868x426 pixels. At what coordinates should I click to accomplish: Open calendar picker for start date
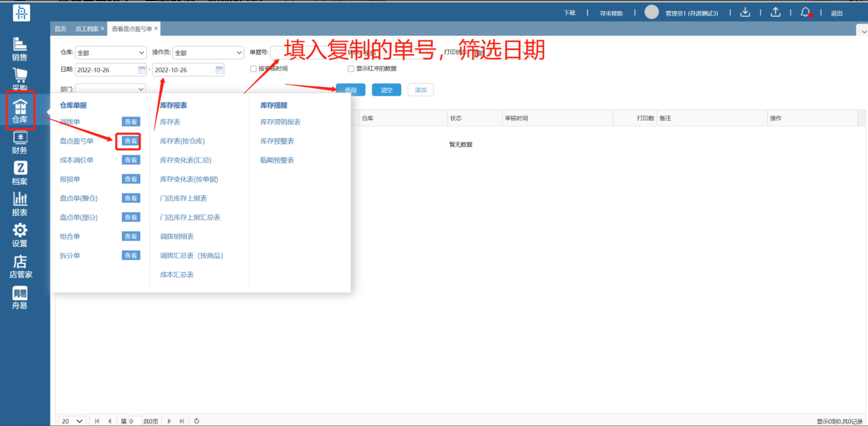pos(142,70)
